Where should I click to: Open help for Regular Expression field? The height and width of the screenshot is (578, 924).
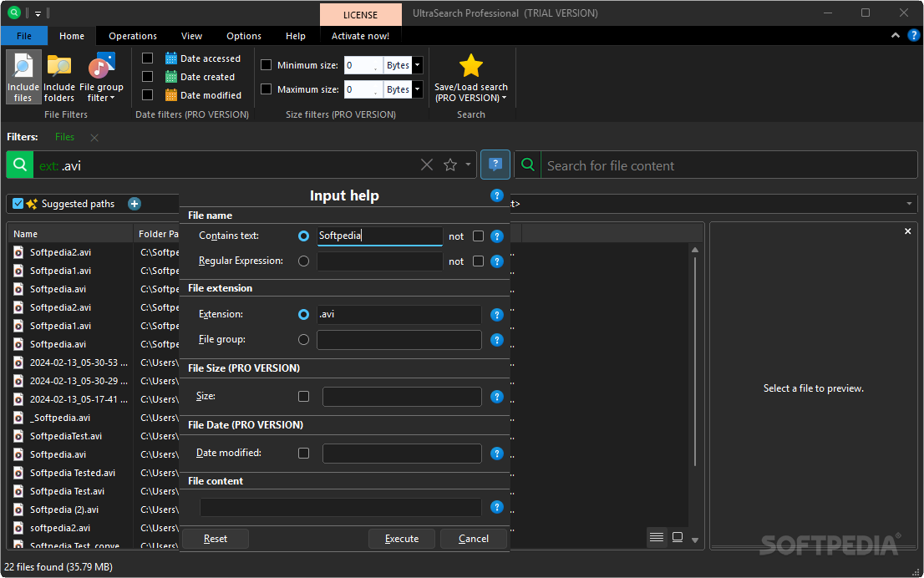click(x=497, y=261)
